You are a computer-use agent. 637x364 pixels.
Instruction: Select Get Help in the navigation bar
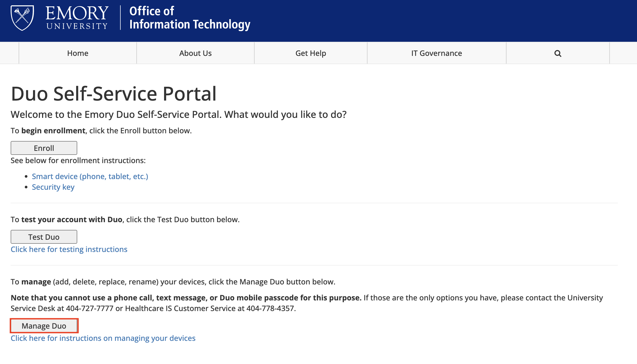point(311,53)
